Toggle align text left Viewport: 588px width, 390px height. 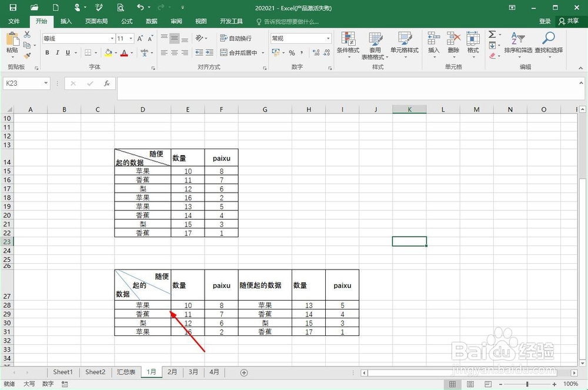(x=164, y=52)
